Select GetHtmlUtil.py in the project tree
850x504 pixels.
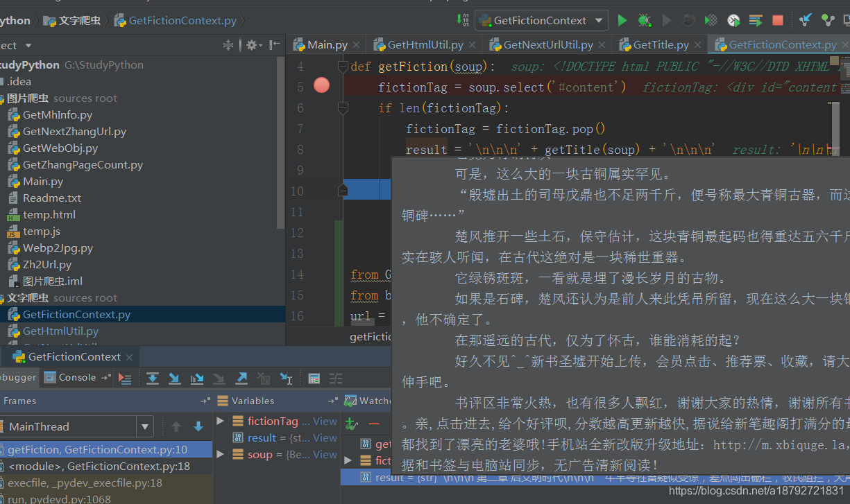click(60, 331)
